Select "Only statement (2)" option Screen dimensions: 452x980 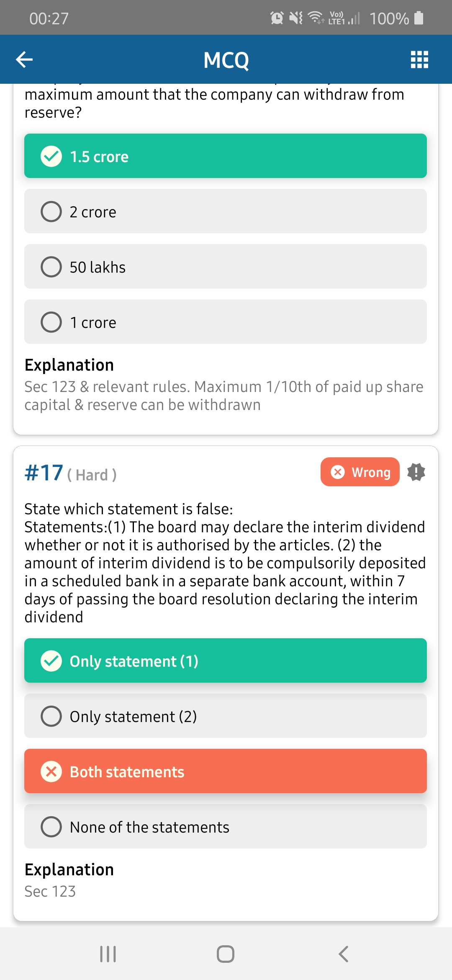[225, 716]
